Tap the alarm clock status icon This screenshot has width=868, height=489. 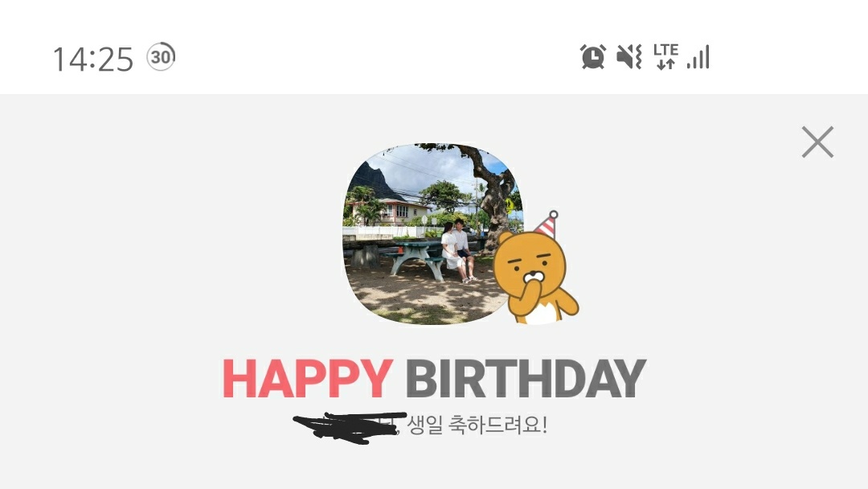592,56
